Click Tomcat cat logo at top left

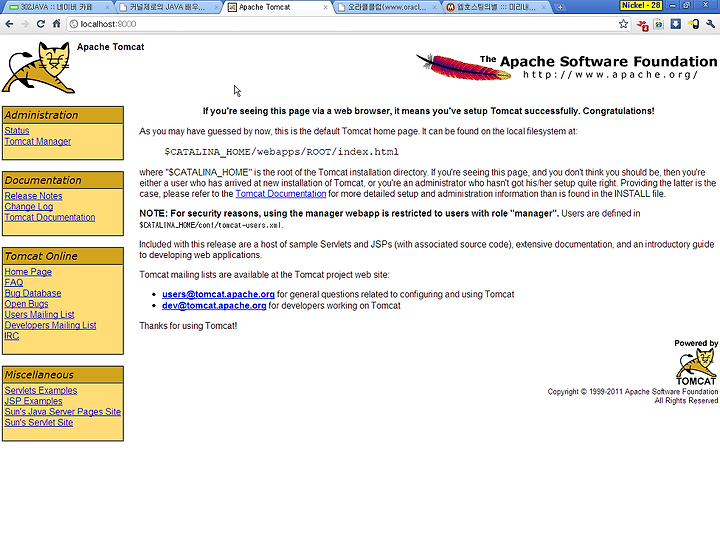pos(39,68)
